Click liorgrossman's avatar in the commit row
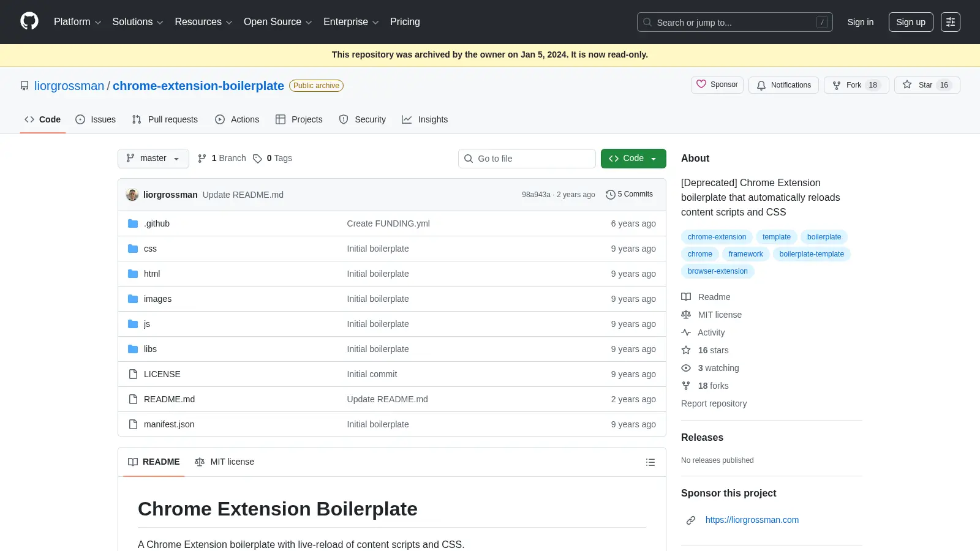Screen dimensions: 980x551 tap(132, 195)
